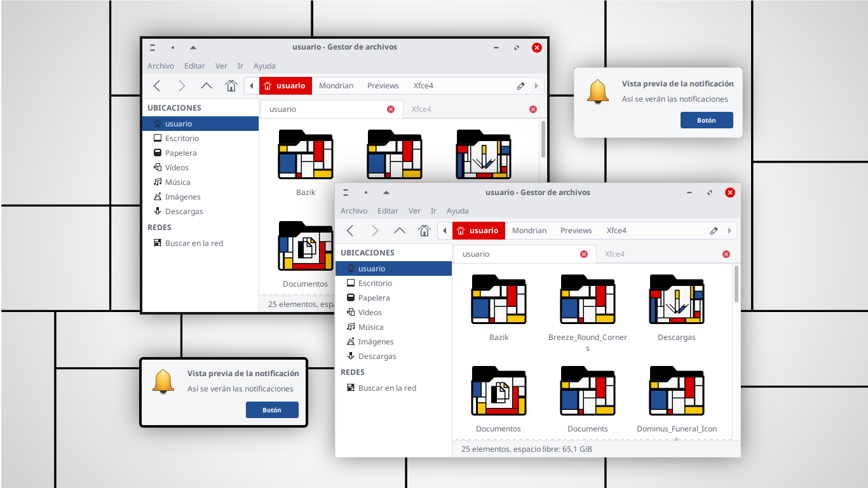Viewport: 868px width, 488px height.
Task: Go back in the front file manager window
Action: pos(350,231)
